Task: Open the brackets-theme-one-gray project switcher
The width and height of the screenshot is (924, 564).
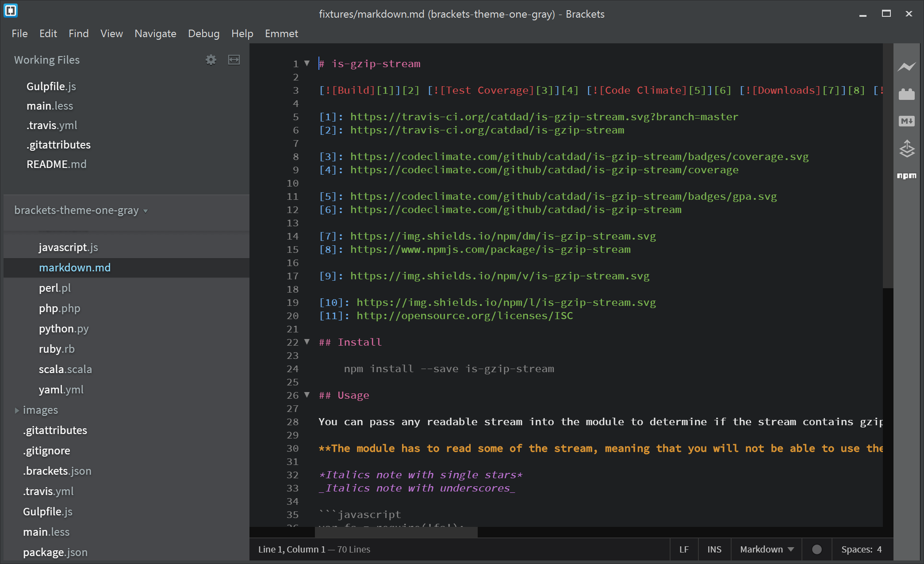Action: point(80,211)
